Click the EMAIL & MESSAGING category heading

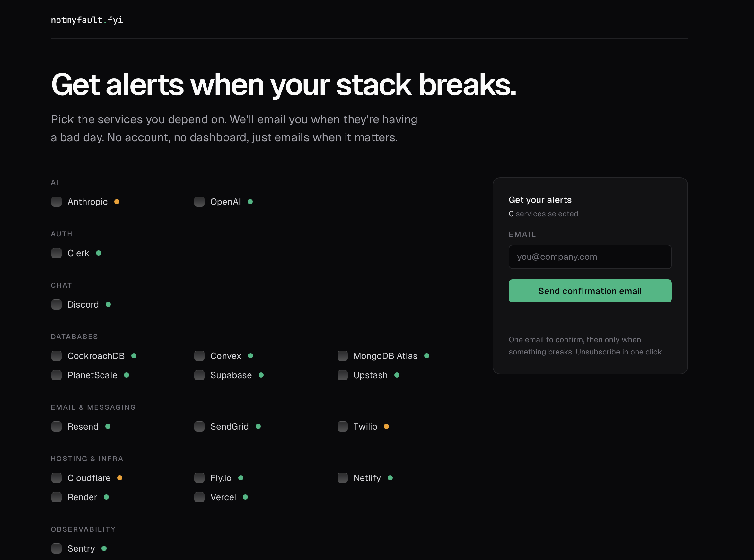93,407
